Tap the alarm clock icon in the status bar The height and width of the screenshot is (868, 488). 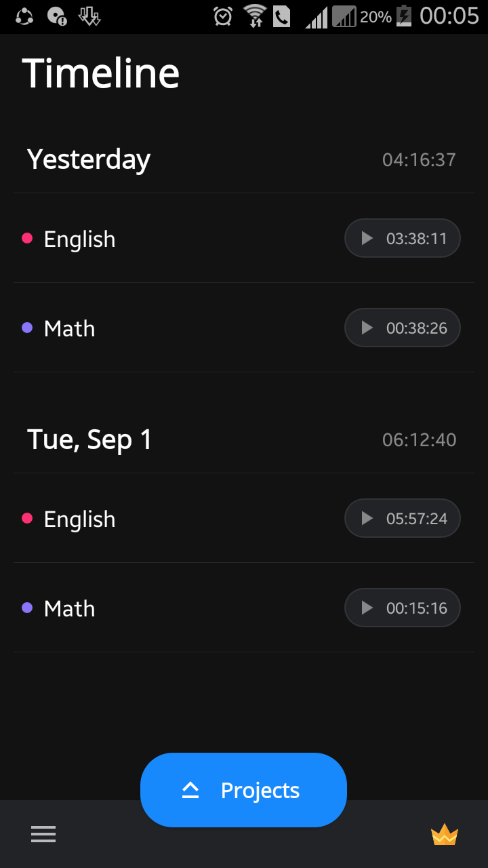(x=223, y=16)
